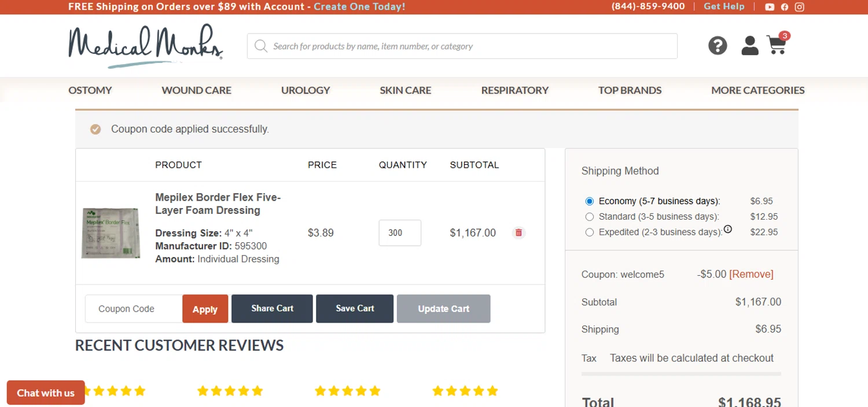Remove Mepilex item with red trash icon
Image resolution: width=868 pixels, height=407 pixels.
pyautogui.click(x=518, y=232)
